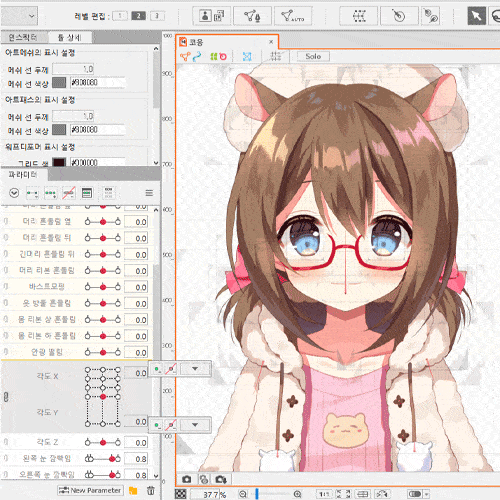
Task: Create a warp deformer from toolbar
Action: coord(359,16)
